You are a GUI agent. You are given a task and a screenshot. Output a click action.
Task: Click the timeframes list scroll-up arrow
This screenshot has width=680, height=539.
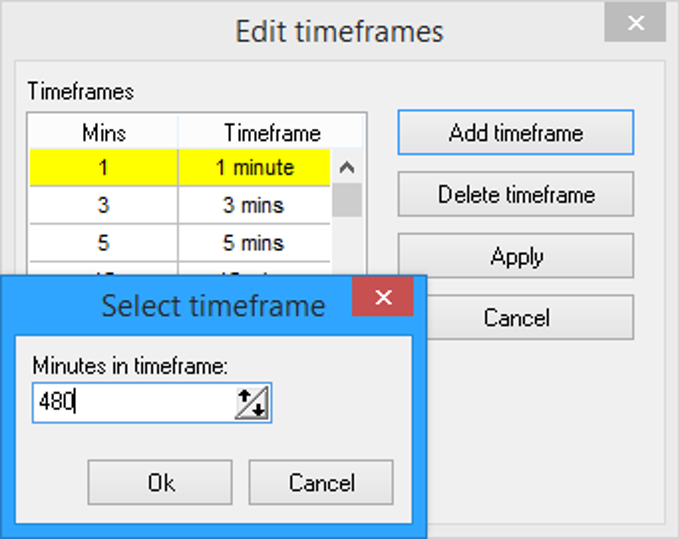click(347, 168)
